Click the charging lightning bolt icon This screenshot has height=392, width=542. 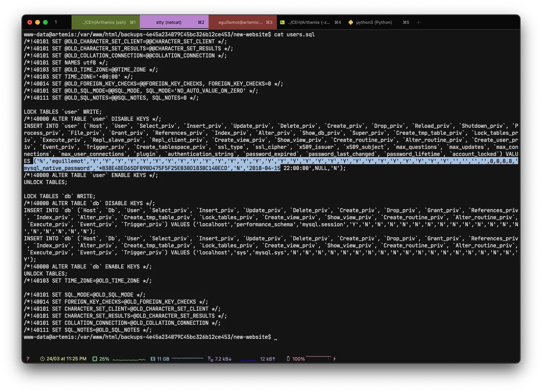[334, 359]
